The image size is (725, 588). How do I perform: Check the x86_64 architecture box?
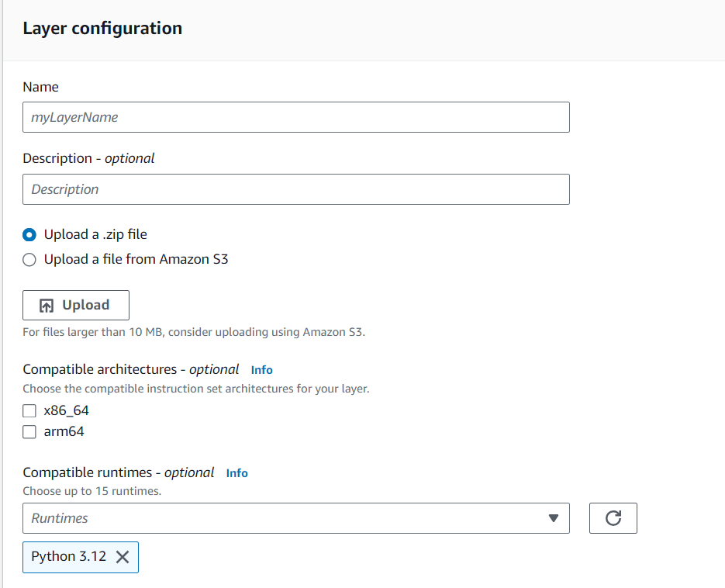coord(29,411)
